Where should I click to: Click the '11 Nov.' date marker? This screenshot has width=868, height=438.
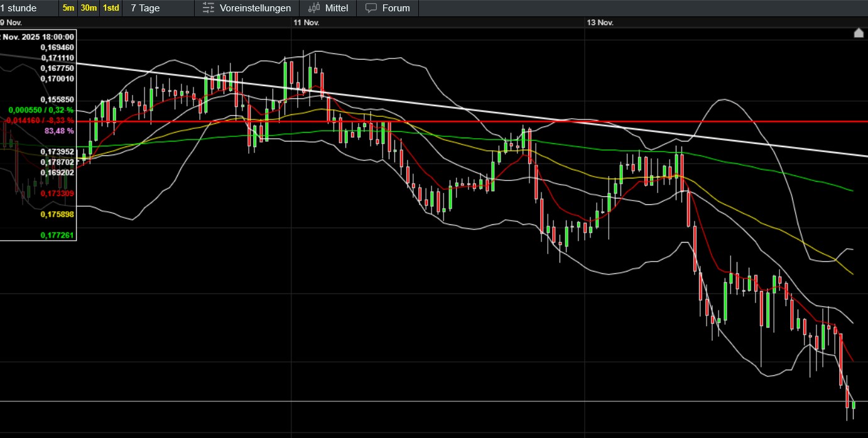(x=307, y=23)
